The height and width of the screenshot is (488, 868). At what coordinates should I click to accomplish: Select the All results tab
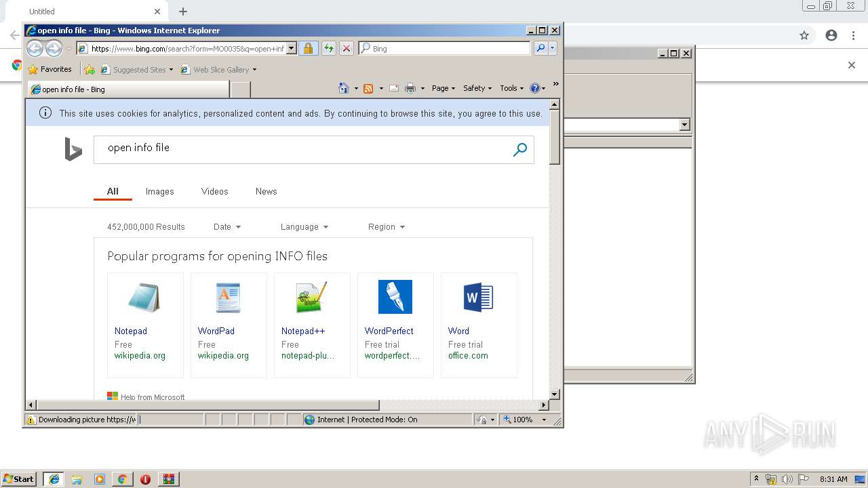[113, 191]
